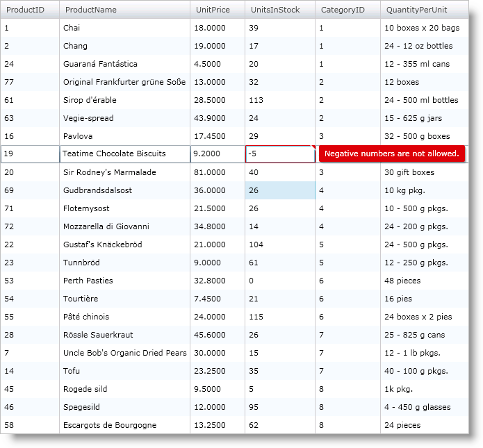Click the Sir Rodney's Marmalade cell
The image size is (483, 448).
click(110, 172)
